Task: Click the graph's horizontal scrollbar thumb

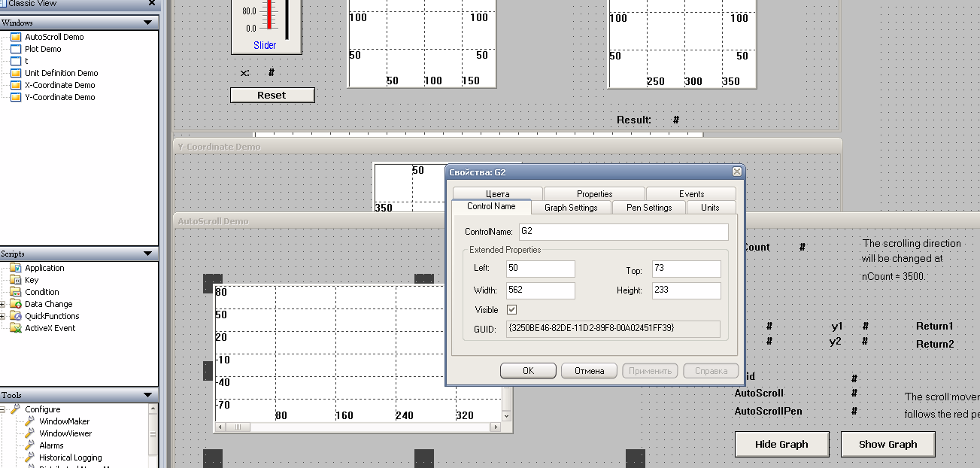Action: point(238,427)
